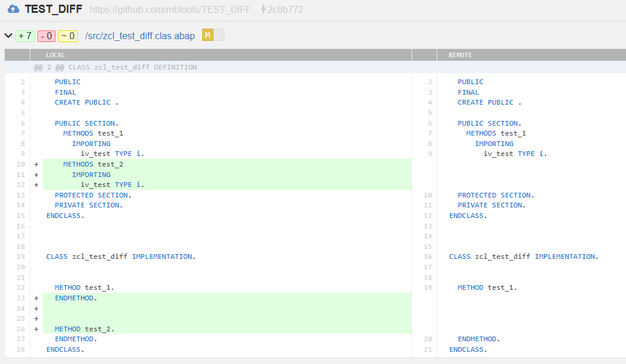Click the commit marker icon before 2c8b772
The height and width of the screenshot is (364, 626).
pos(263,9)
